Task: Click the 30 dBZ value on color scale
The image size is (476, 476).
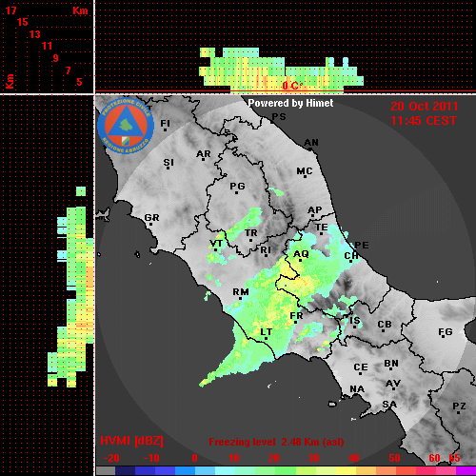Action: [x=313, y=458]
